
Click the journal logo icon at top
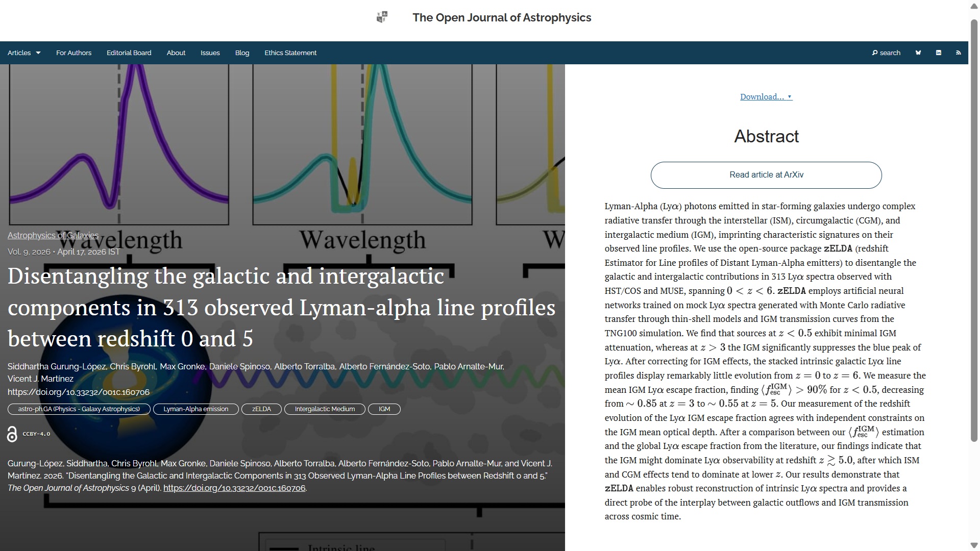pyautogui.click(x=382, y=17)
